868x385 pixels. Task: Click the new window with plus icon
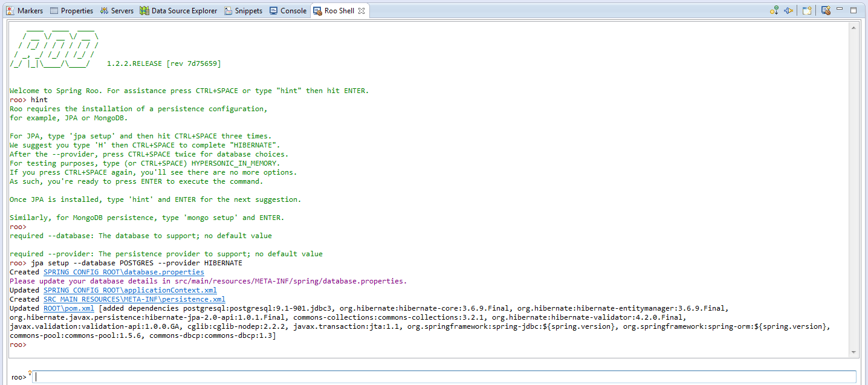point(806,10)
